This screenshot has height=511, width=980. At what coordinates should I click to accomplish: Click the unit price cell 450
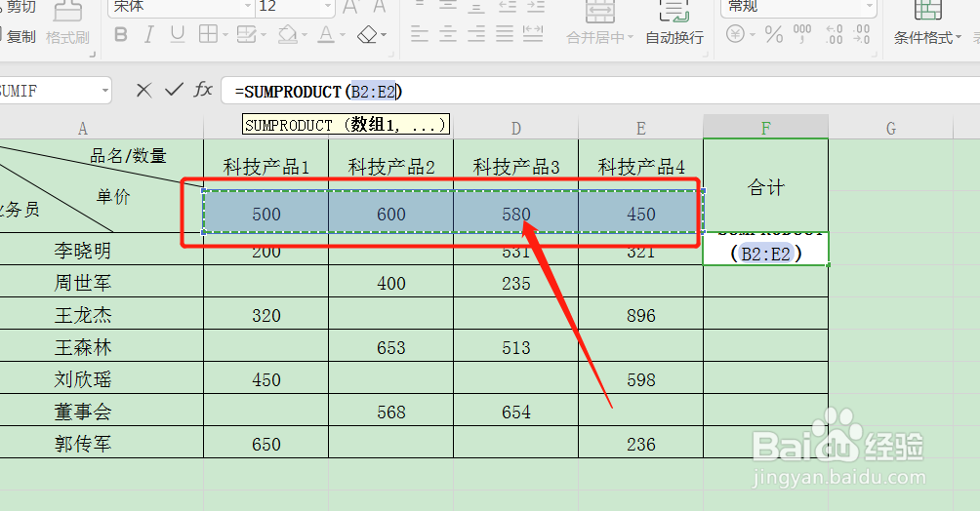click(641, 214)
